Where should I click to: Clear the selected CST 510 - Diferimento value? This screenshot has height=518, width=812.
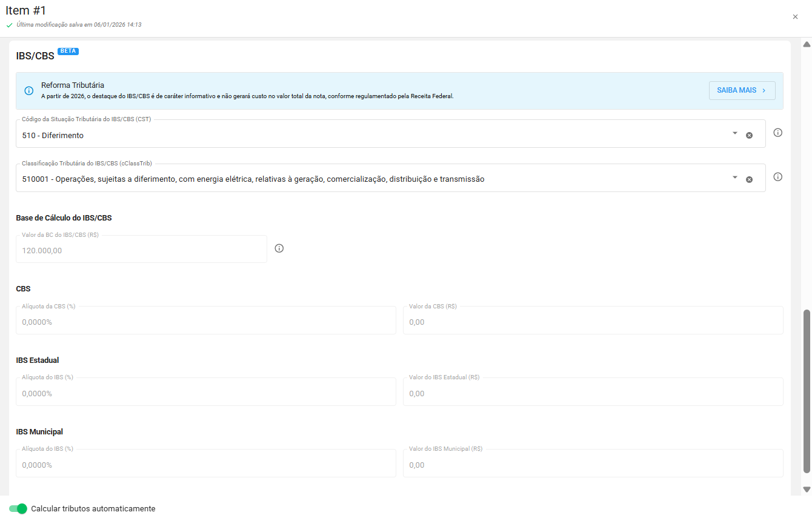[x=749, y=135]
